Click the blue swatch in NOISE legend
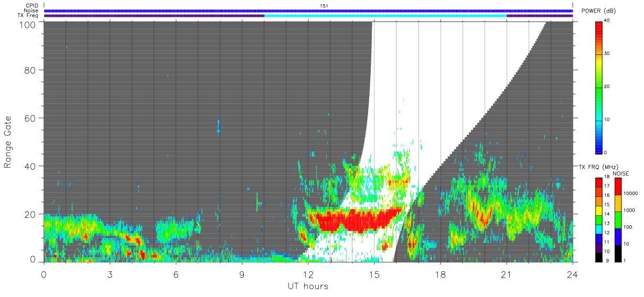 618,237
